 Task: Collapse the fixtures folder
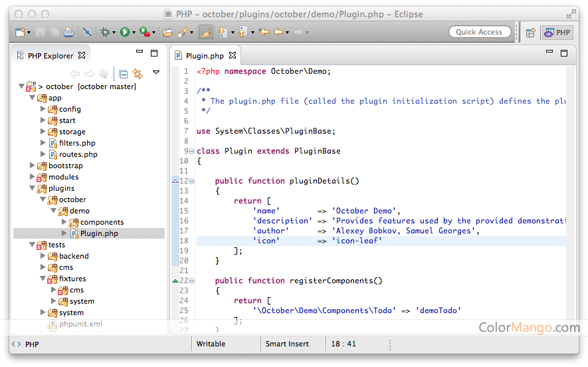[43, 279]
